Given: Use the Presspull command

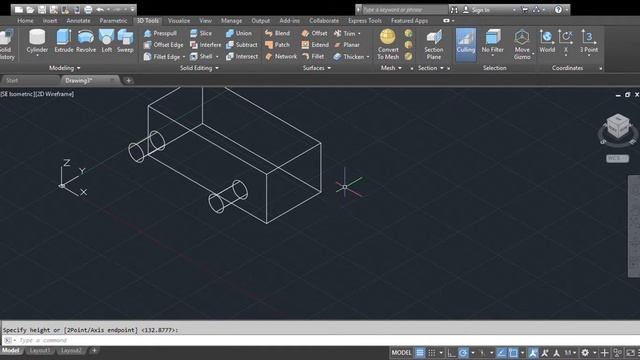Looking at the screenshot, I should click(160, 33).
